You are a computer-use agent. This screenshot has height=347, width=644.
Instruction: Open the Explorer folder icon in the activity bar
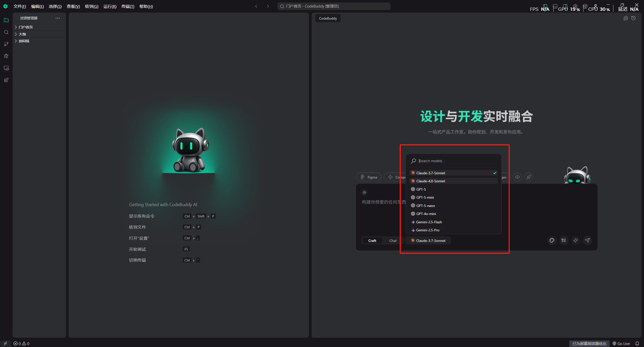point(6,20)
